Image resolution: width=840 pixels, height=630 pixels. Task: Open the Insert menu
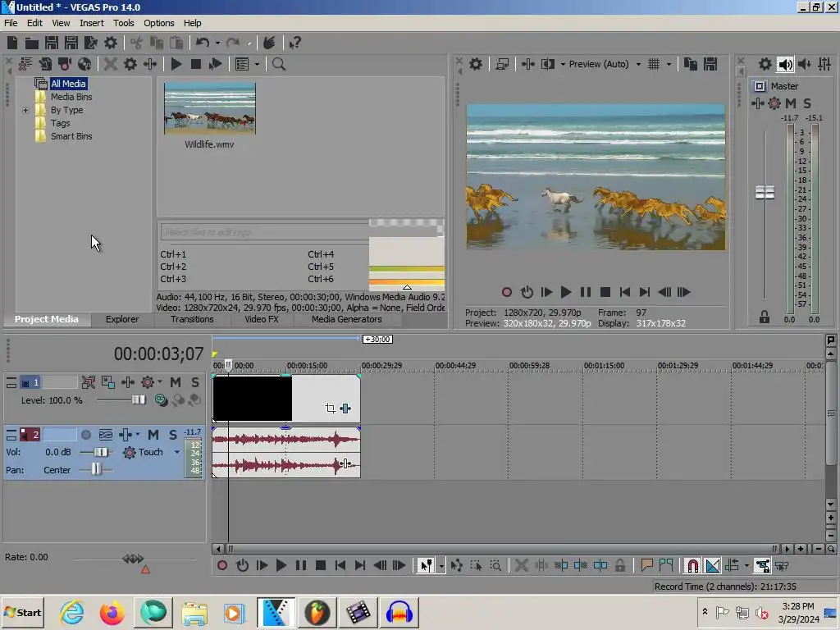tap(92, 23)
